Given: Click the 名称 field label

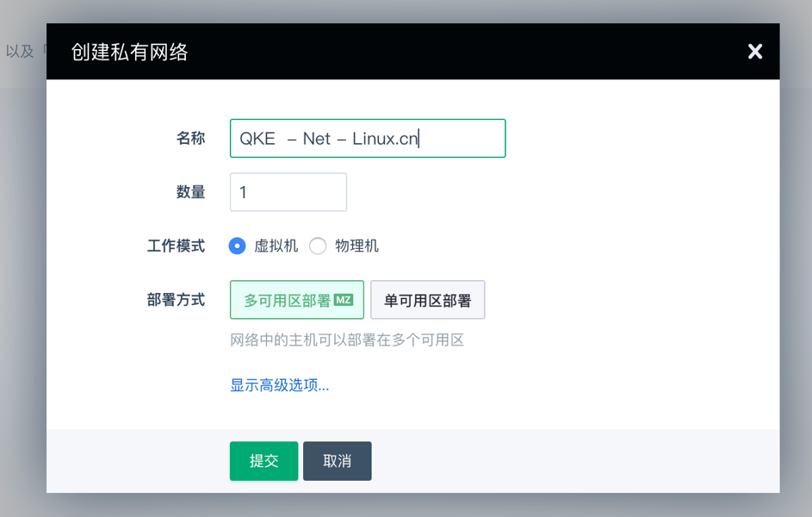Looking at the screenshot, I should click(190, 139).
